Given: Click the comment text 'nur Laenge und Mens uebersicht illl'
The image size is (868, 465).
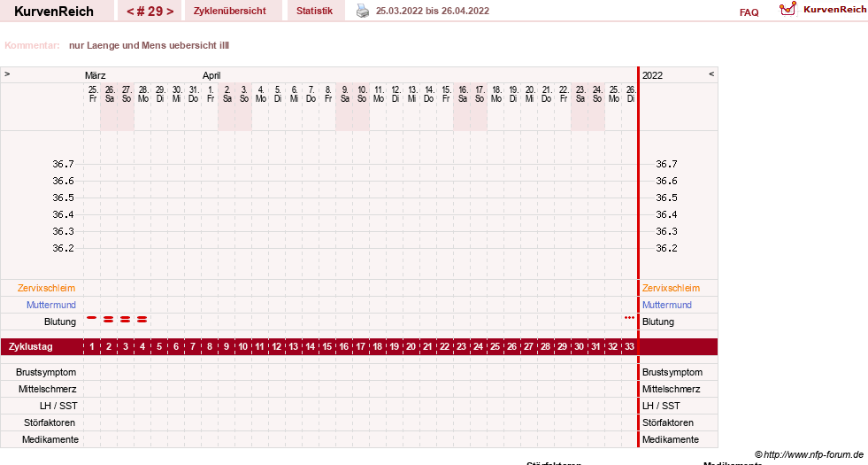Looking at the screenshot, I should [x=149, y=45].
